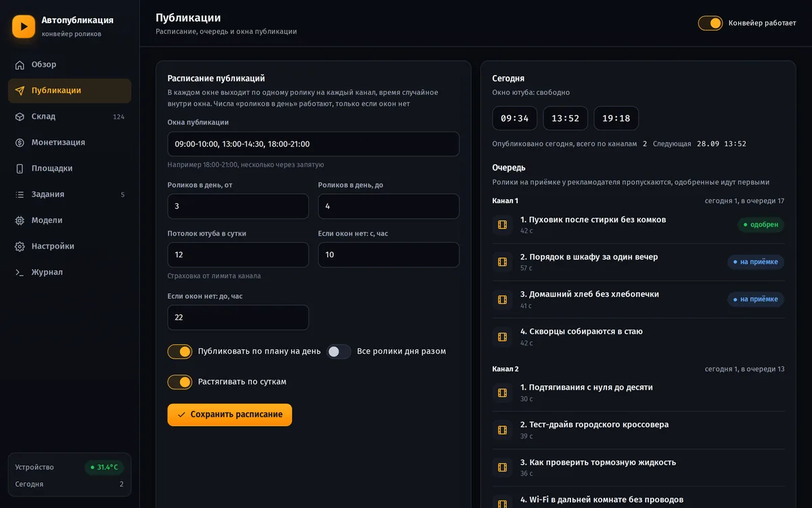Click сегодня 1, в очереди 13 text
This screenshot has height=508, width=812.
click(x=744, y=369)
